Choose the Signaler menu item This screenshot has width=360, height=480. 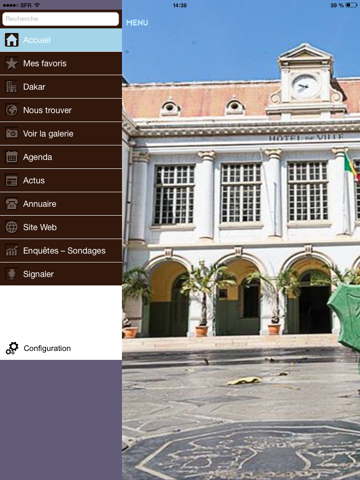(61, 274)
